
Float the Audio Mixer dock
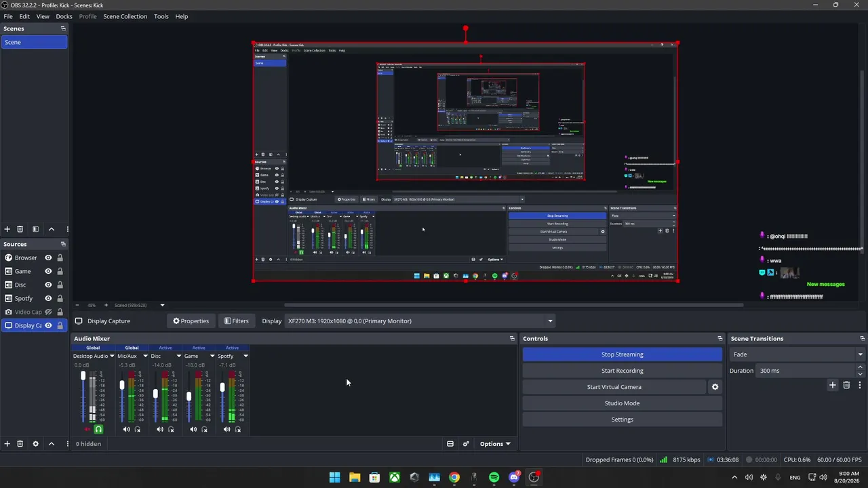512,338
